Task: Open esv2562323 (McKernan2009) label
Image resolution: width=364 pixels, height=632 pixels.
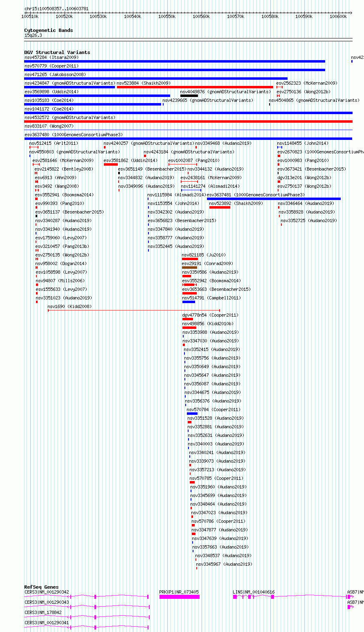Action: 307,83
